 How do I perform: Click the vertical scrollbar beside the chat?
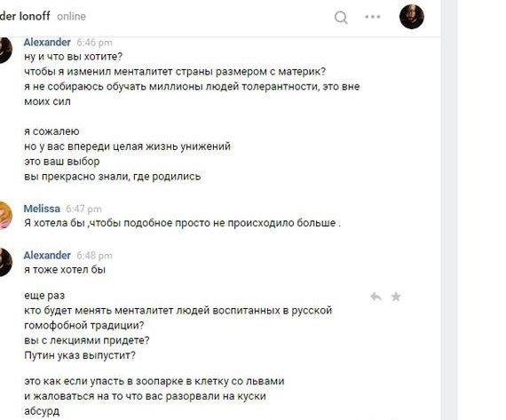tap(449, 210)
